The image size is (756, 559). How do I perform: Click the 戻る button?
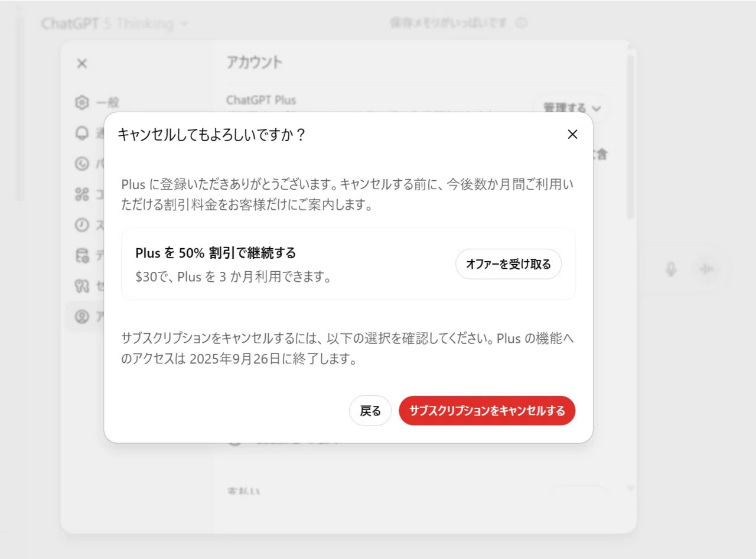tap(370, 411)
